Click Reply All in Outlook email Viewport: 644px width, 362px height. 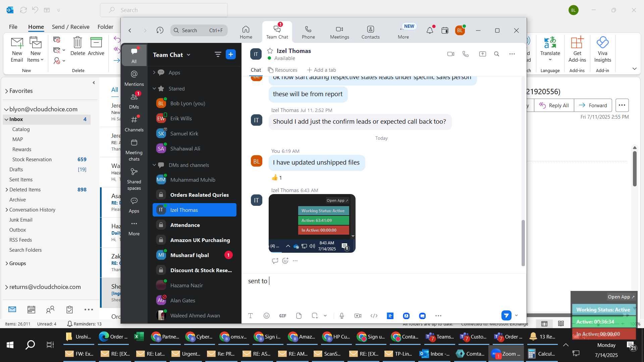click(x=554, y=105)
